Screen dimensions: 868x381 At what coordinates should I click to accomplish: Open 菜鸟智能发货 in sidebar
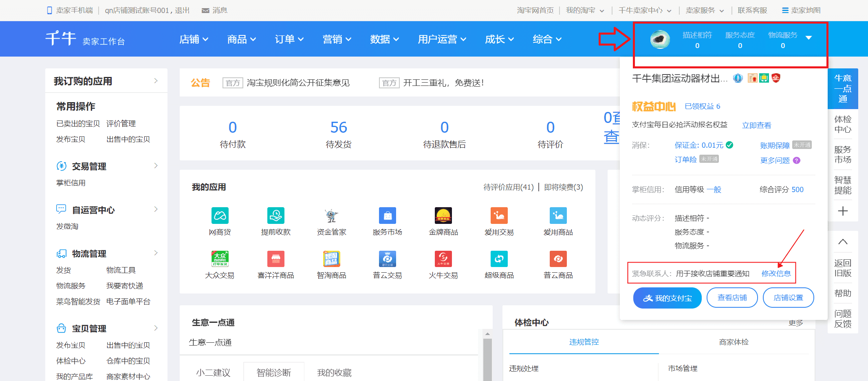pyautogui.click(x=78, y=301)
